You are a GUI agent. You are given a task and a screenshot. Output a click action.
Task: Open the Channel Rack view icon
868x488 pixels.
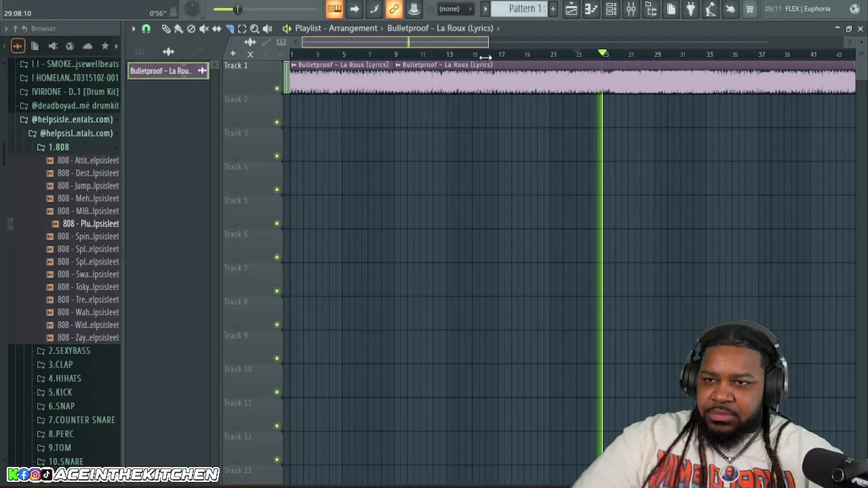[x=611, y=9]
